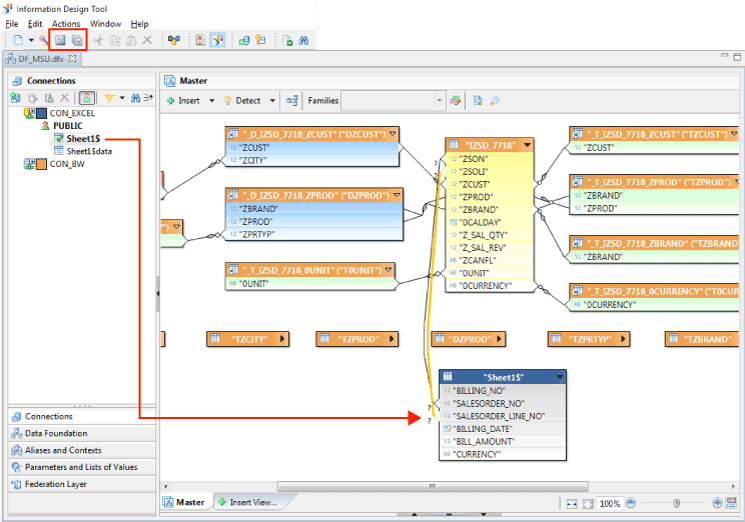Image resolution: width=745 pixels, height=522 pixels.
Task: Click the Detect button
Action: 243,100
